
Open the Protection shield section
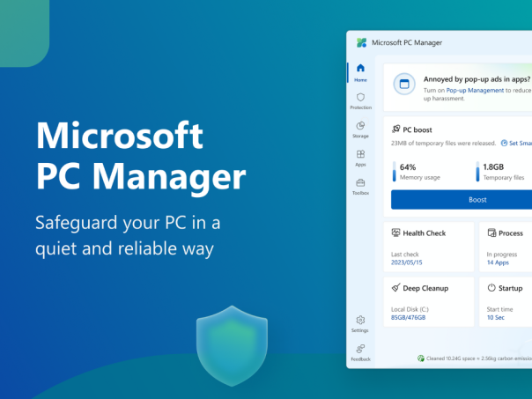coord(360,100)
